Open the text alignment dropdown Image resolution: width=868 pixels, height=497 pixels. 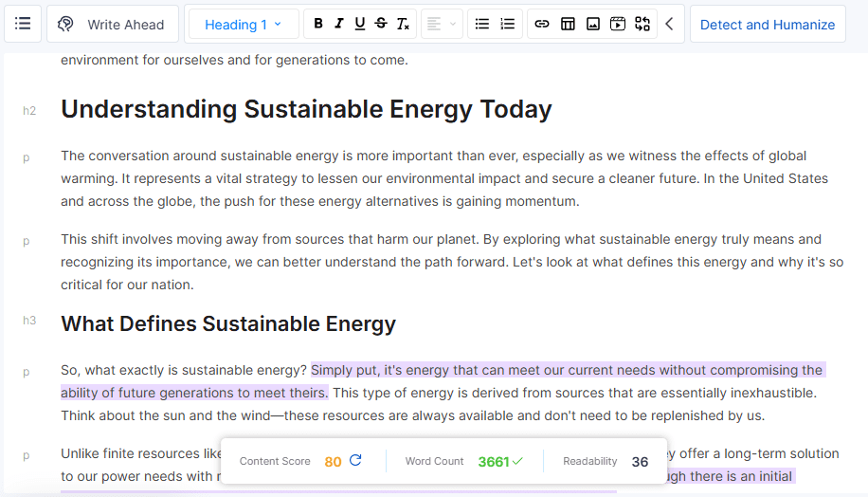(x=441, y=25)
